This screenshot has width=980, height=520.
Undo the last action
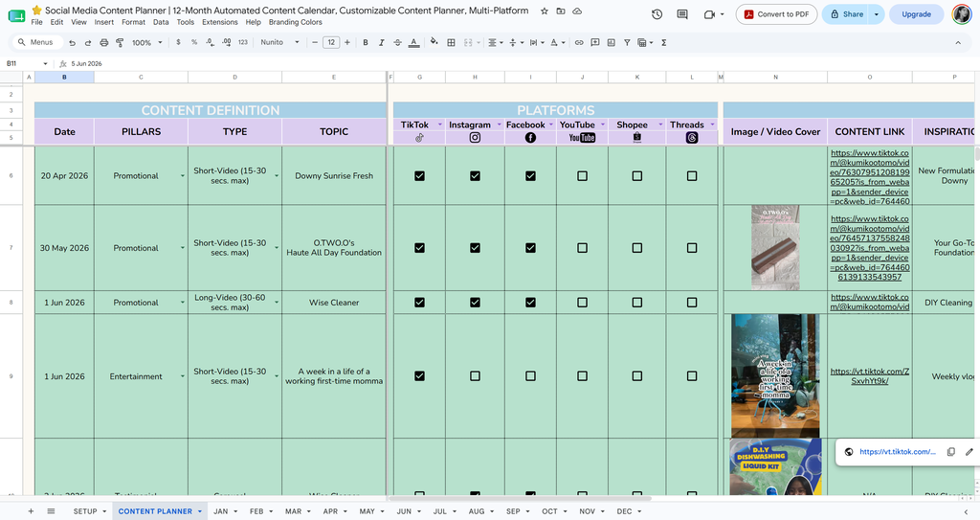(73, 42)
